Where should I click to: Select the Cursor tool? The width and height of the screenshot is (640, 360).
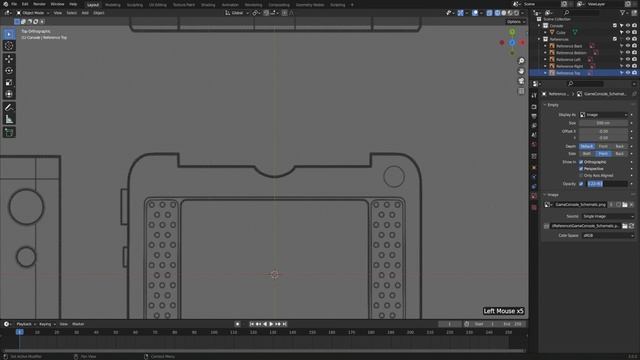(9, 46)
